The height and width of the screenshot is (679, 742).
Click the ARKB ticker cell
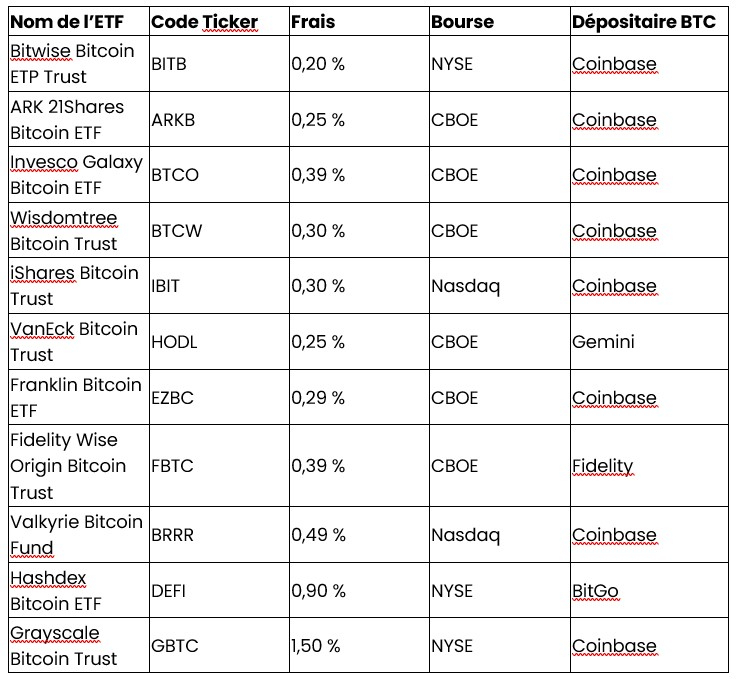click(x=172, y=120)
